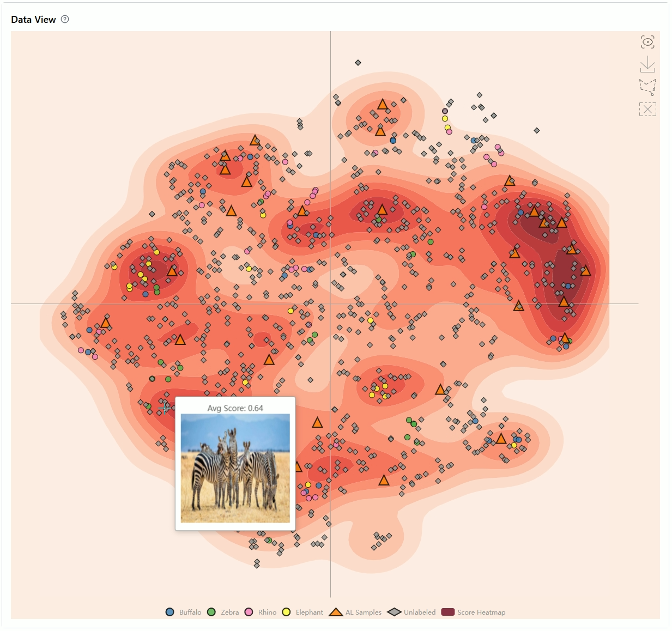The width and height of the screenshot is (672, 631).
Task: Toggle Rhino series in the legend
Action: pyautogui.click(x=261, y=612)
